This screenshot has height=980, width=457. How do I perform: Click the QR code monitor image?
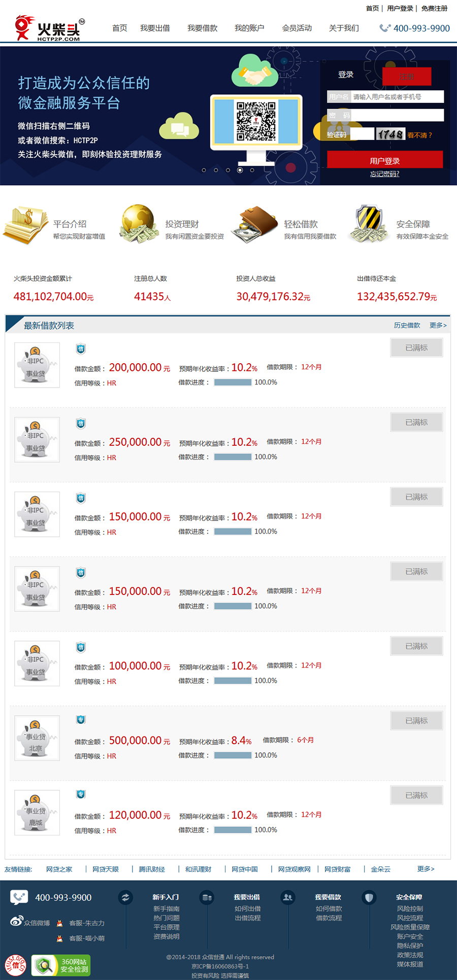click(x=256, y=122)
